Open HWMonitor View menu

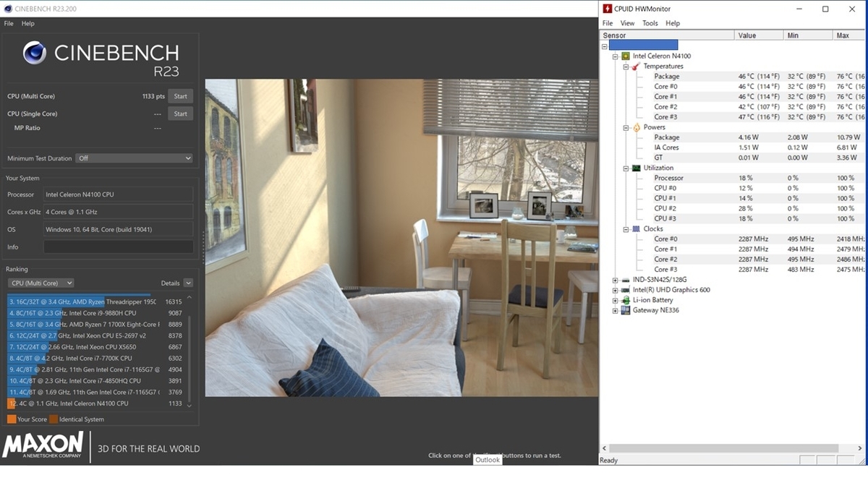627,23
